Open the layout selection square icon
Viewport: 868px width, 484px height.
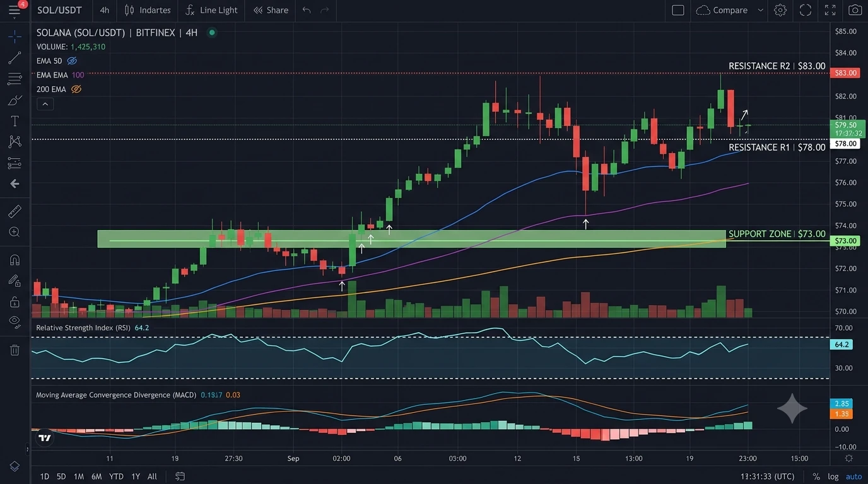point(678,10)
